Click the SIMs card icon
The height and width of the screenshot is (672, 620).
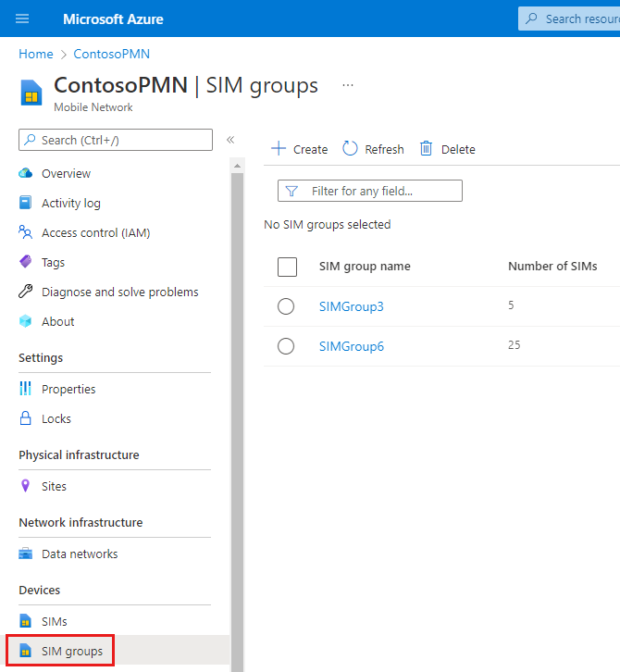(26, 621)
